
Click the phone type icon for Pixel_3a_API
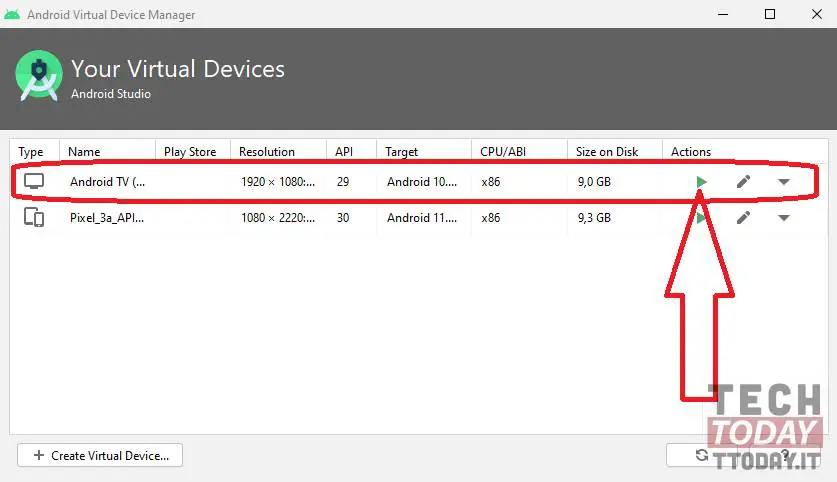(34, 217)
